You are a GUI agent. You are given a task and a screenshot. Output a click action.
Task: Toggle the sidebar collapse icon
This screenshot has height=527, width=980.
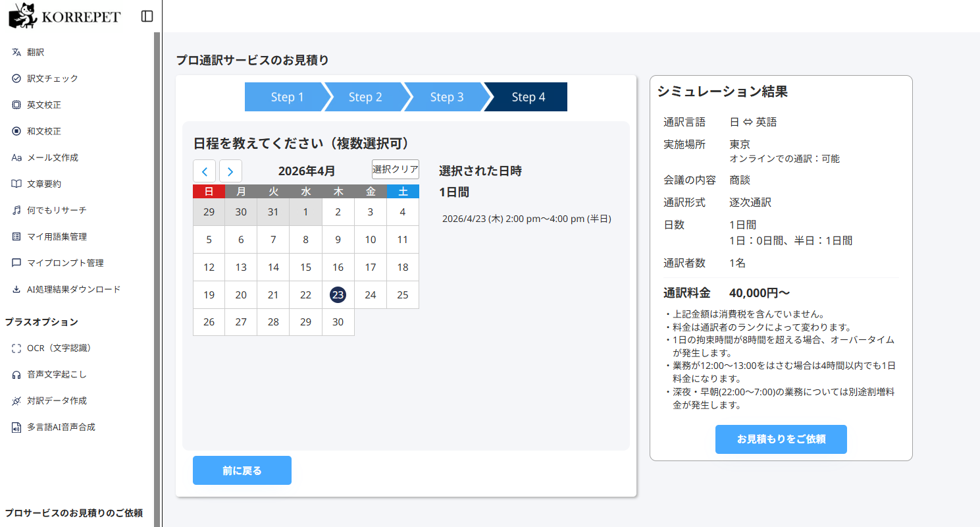147,16
